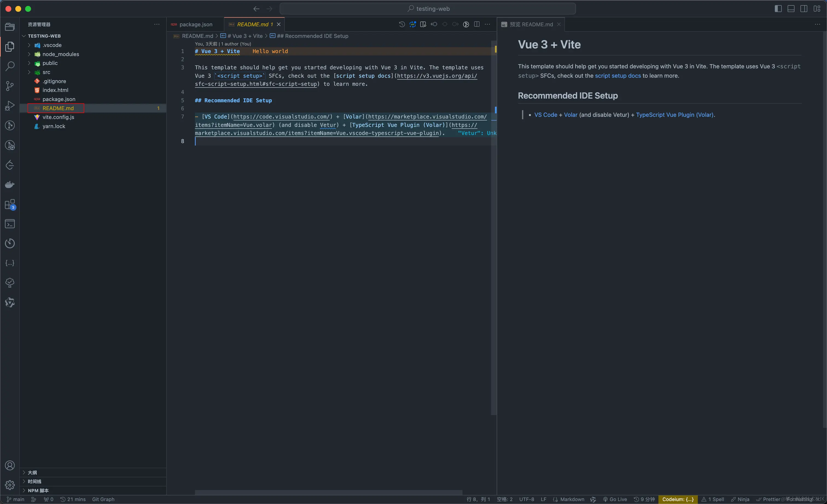Switch to the package.json editor tab
This screenshot has width=827, height=504.
tap(195, 25)
